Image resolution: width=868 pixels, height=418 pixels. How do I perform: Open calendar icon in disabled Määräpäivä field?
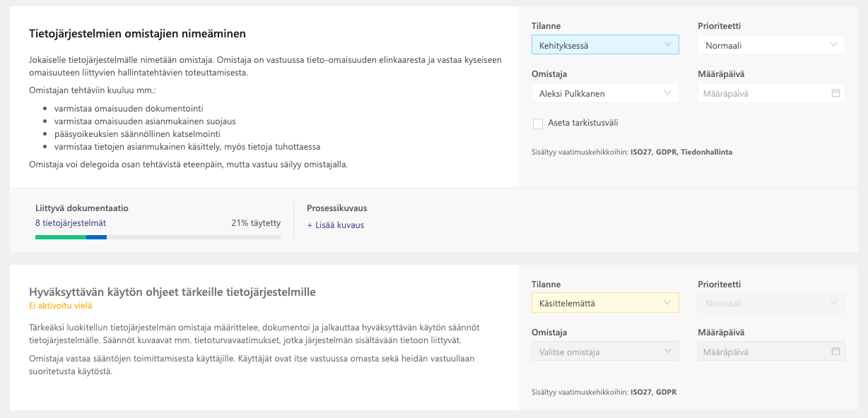coord(835,351)
